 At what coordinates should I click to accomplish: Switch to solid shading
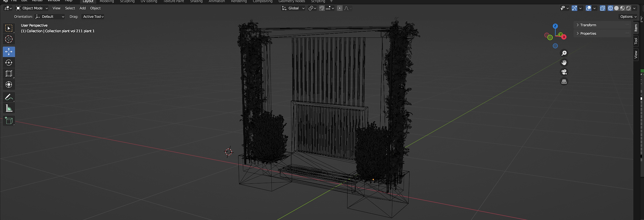pos(616,8)
